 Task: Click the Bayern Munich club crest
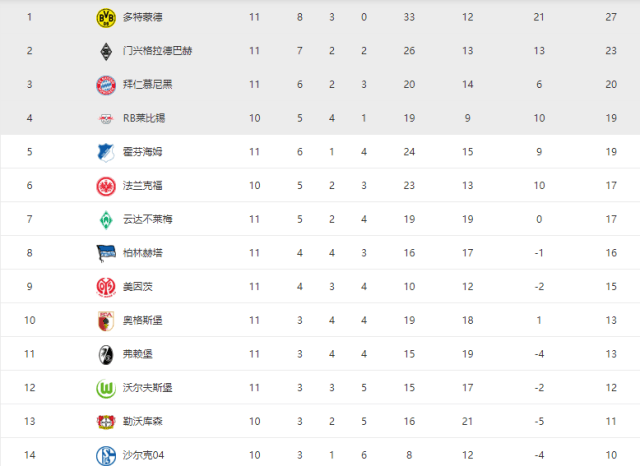[106, 85]
